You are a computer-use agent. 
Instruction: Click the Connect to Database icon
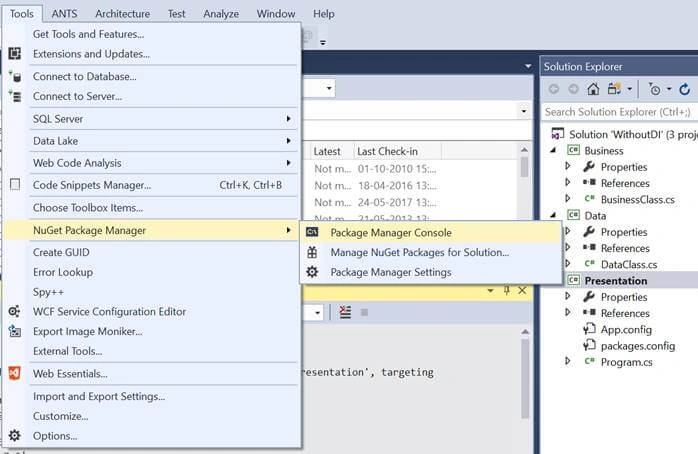pos(15,77)
